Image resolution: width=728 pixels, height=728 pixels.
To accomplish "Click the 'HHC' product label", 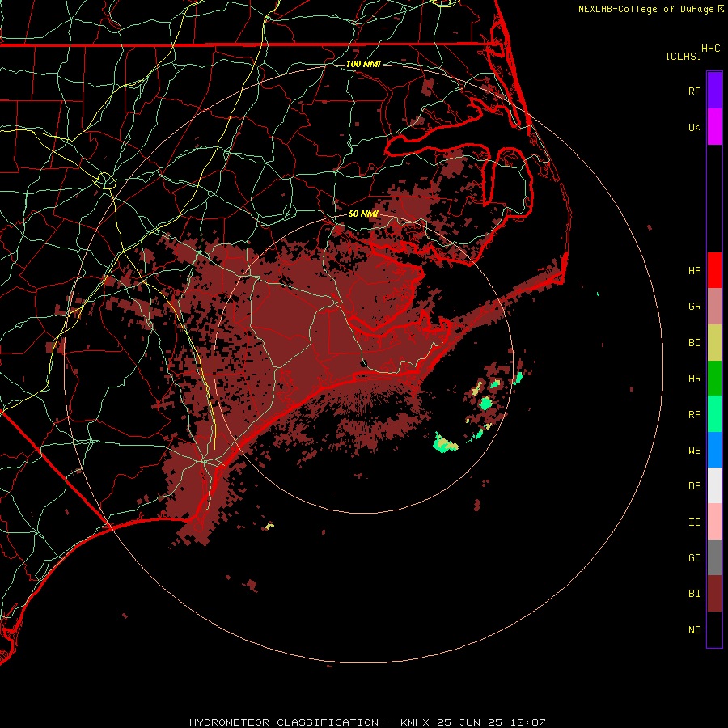I will point(711,49).
